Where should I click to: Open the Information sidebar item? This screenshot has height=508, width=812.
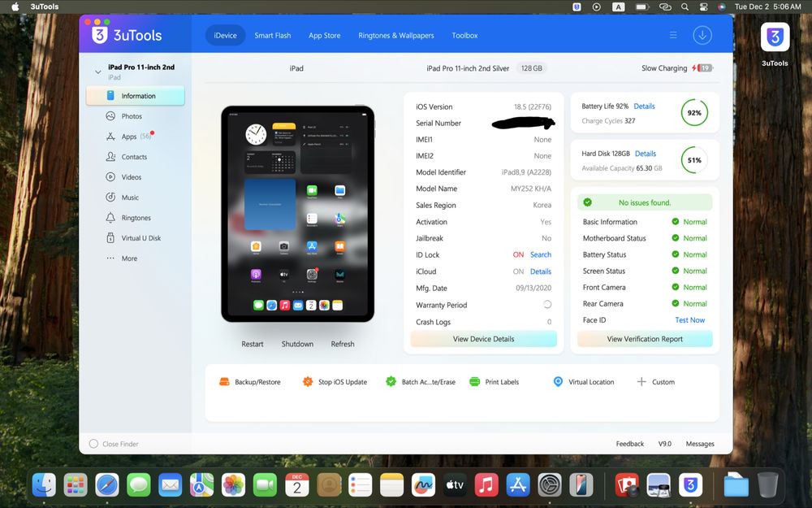(x=135, y=96)
